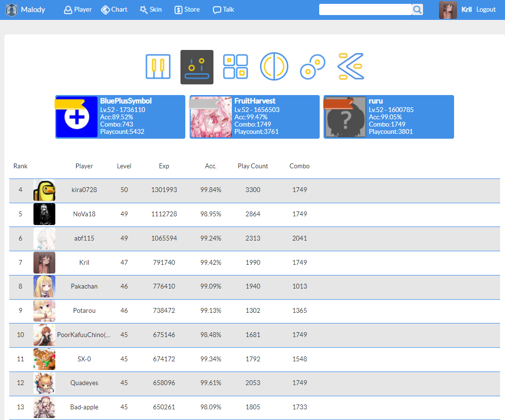Click PoorKafuuChino's avatar
The image size is (505, 420).
pos(45,335)
